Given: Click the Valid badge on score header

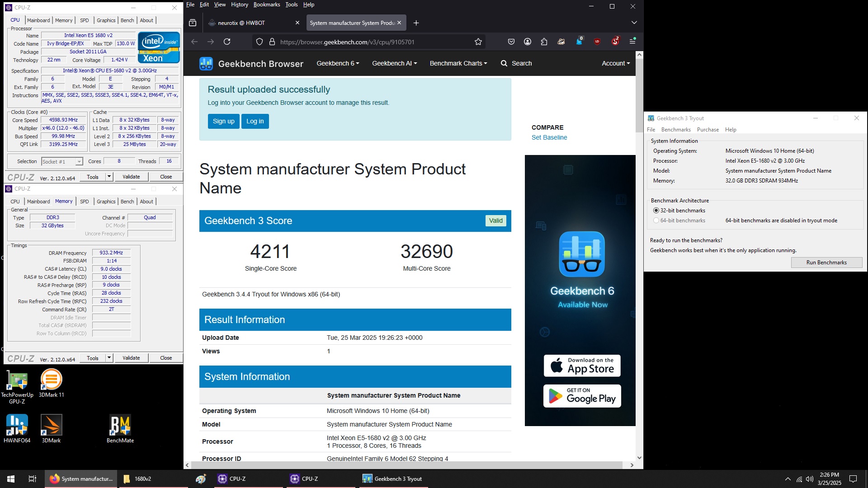Looking at the screenshot, I should (495, 221).
